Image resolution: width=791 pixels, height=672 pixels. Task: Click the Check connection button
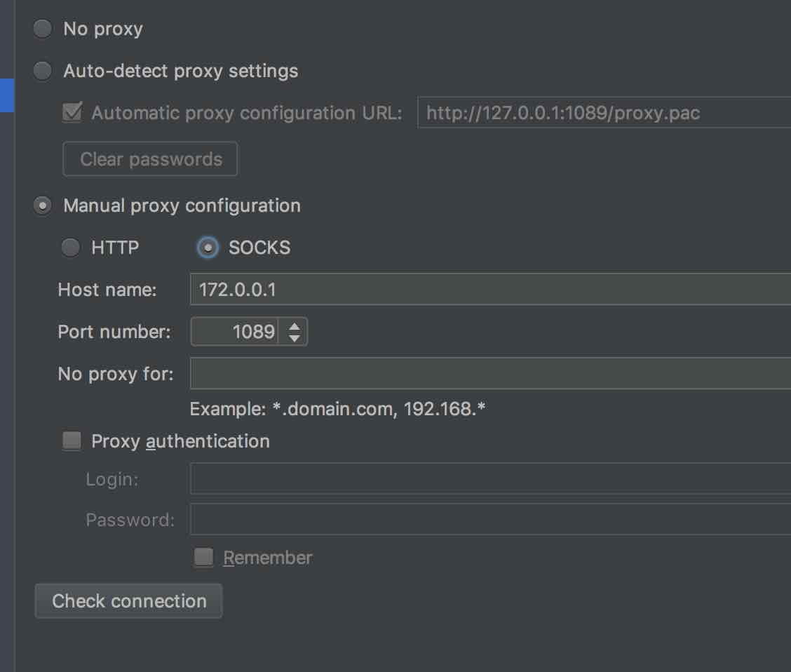(128, 601)
